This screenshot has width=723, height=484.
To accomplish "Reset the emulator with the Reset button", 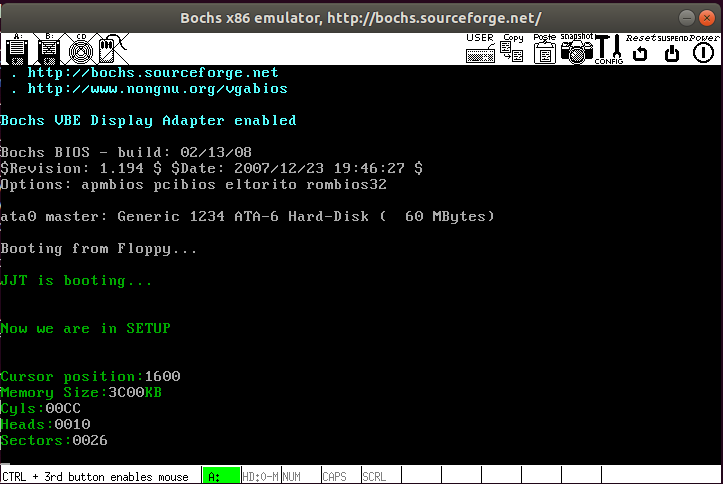I will coord(641,49).
